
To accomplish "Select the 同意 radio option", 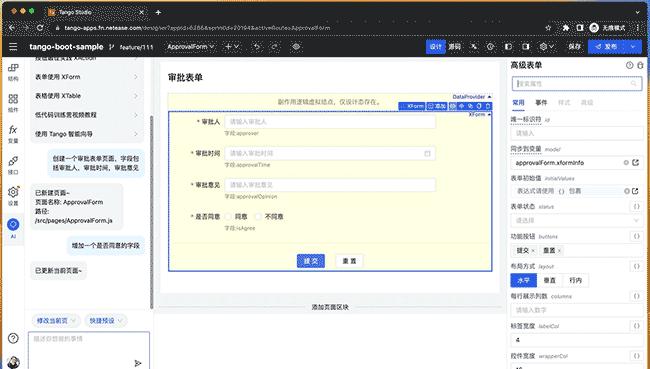I will pos(228,216).
